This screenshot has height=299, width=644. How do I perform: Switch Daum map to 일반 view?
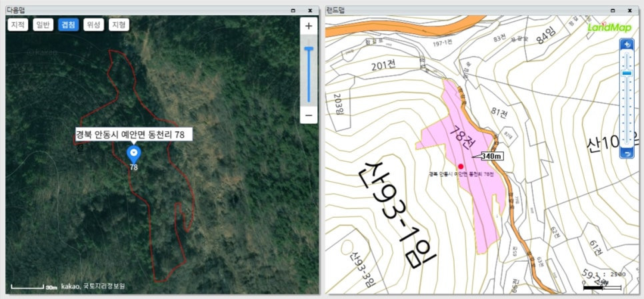43,25
